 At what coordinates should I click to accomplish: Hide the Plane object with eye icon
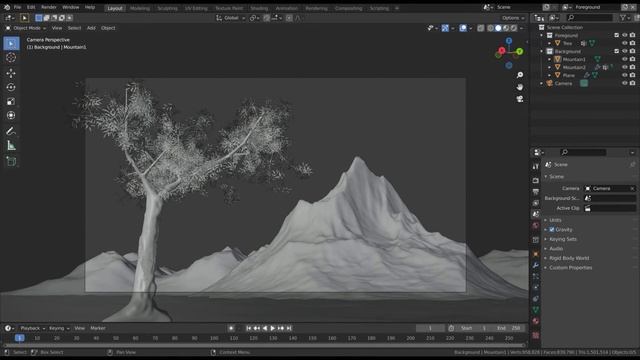[x=624, y=75]
